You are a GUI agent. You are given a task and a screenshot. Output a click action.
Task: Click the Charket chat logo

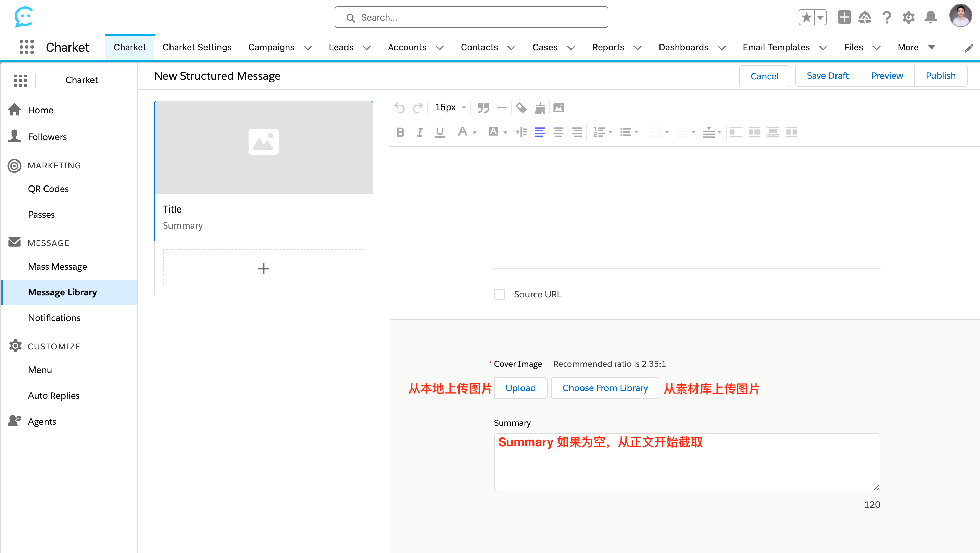click(24, 17)
